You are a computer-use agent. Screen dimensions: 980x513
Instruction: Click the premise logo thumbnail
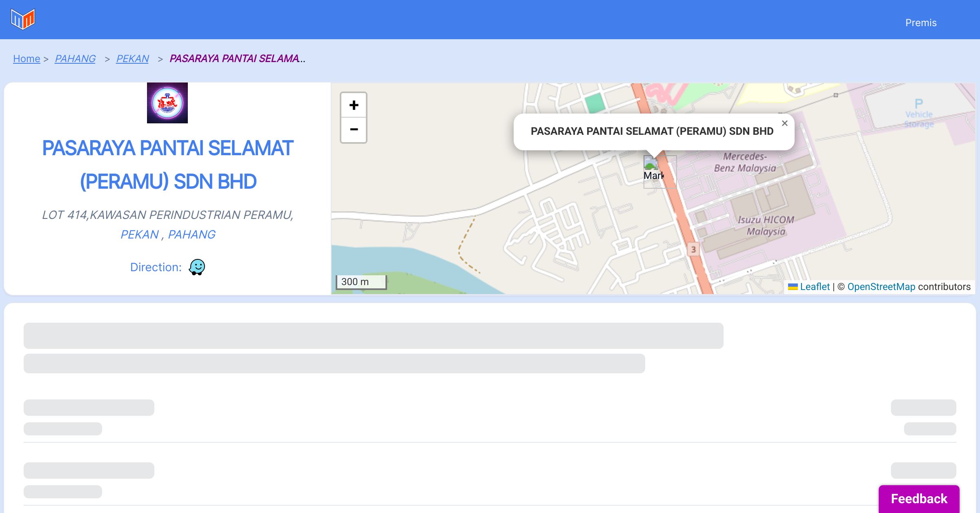coord(167,103)
